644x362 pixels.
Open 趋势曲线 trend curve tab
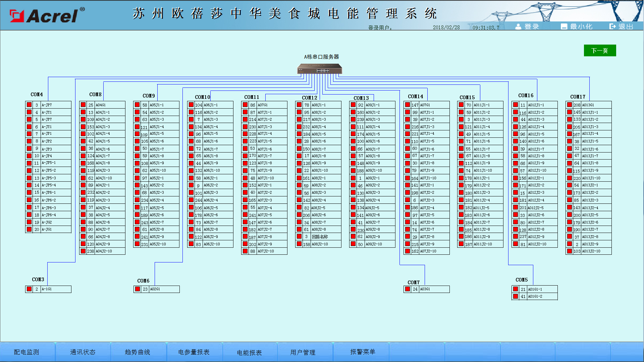click(x=138, y=352)
